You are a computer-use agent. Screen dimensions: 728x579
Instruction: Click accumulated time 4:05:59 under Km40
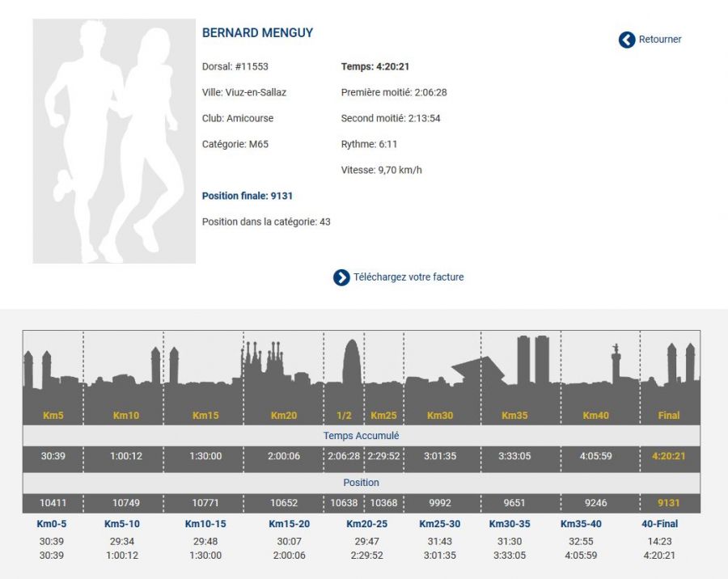pos(595,456)
